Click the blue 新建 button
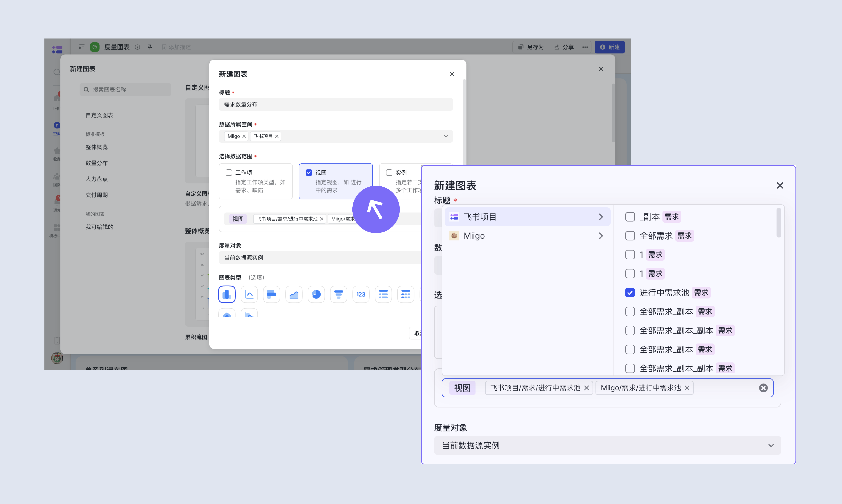Screen dimensions: 842x504 pos(610,47)
